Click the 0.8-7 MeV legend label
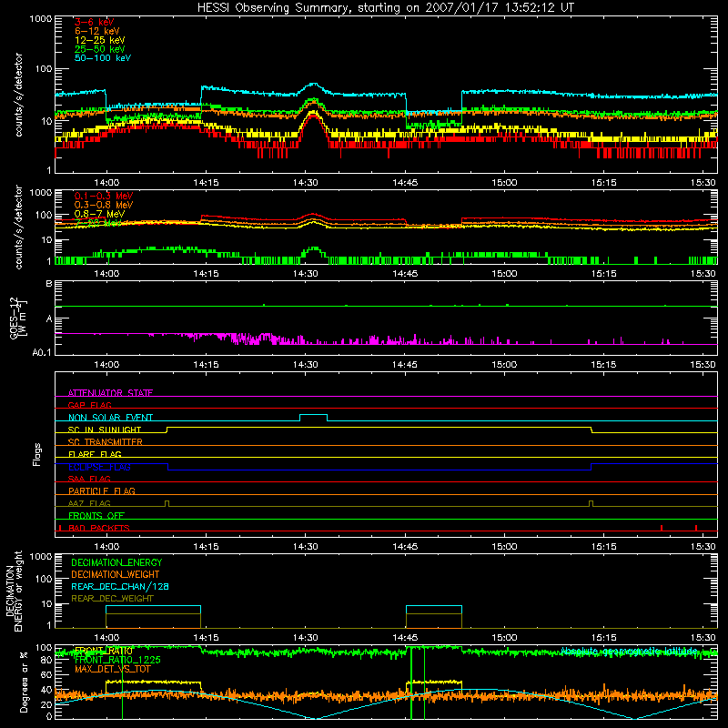The height and width of the screenshot is (728, 728). (x=99, y=214)
